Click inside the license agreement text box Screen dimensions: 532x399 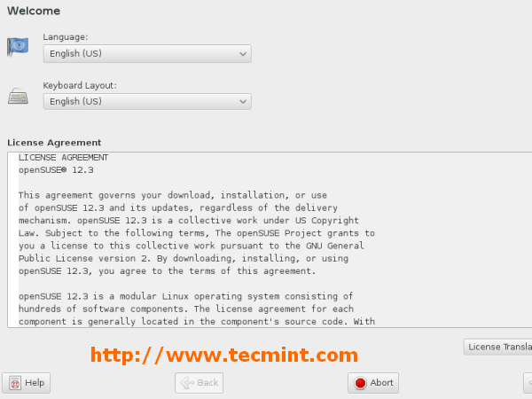pyautogui.click(x=270, y=240)
